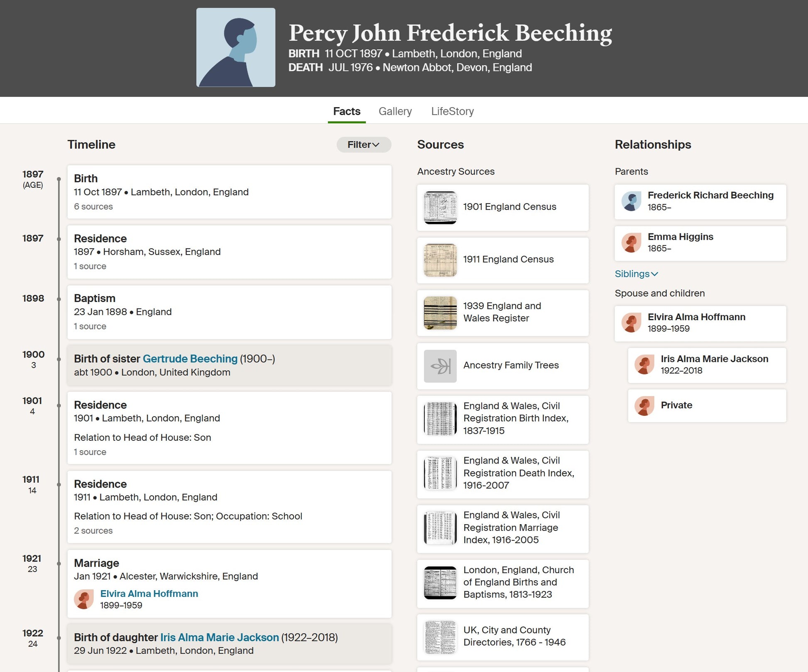The image size is (808, 672).
Task: Click the avatar beside Iris Alma Marie Jackson
Action: tap(644, 365)
